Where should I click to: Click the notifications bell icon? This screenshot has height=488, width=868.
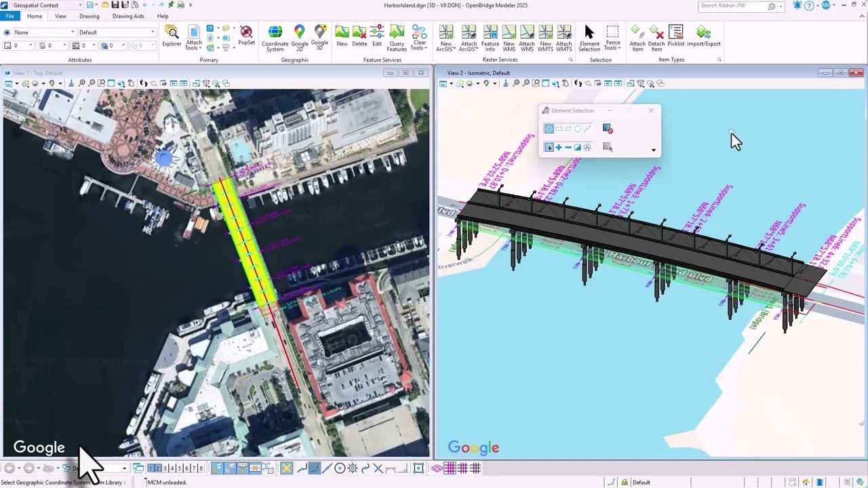797,5
